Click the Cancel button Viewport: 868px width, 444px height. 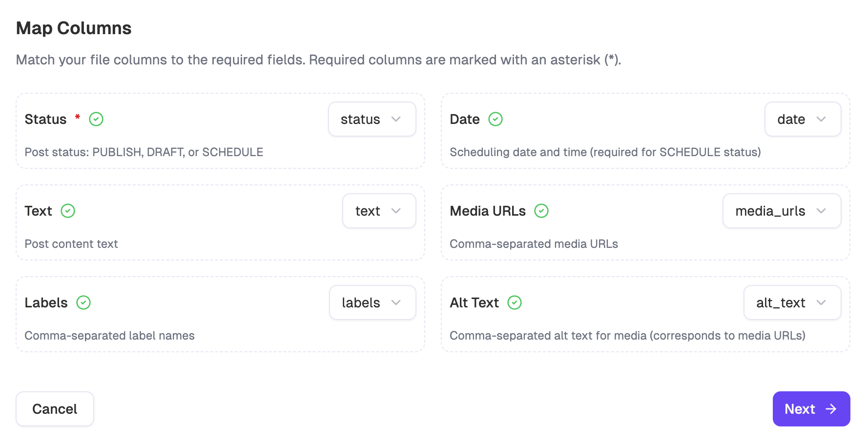55,409
